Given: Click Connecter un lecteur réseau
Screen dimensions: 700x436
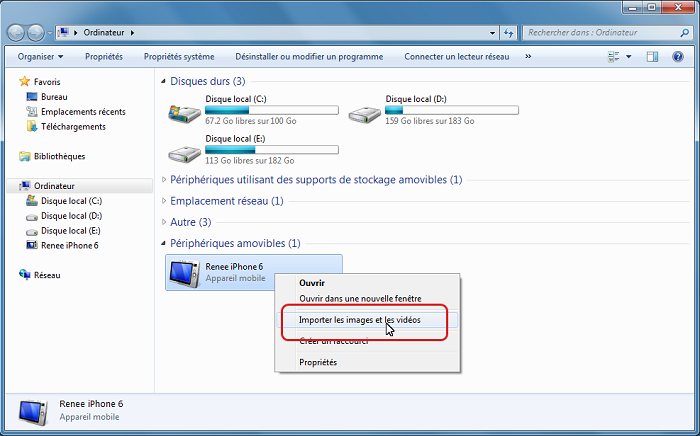Looking at the screenshot, I should (457, 57).
